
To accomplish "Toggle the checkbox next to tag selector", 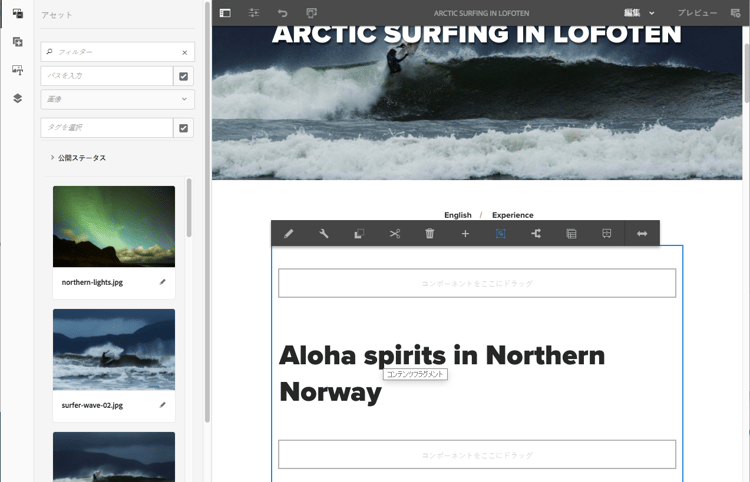I will (x=184, y=128).
